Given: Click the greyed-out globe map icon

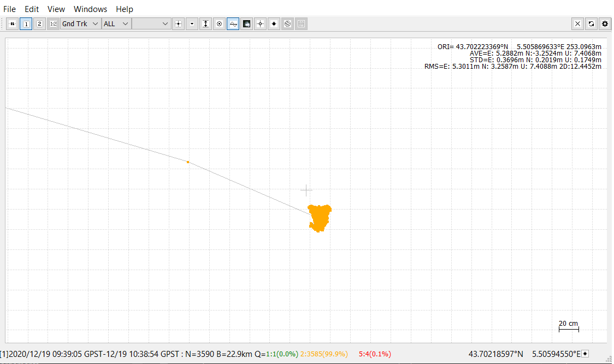Looking at the screenshot, I should tap(288, 24).
